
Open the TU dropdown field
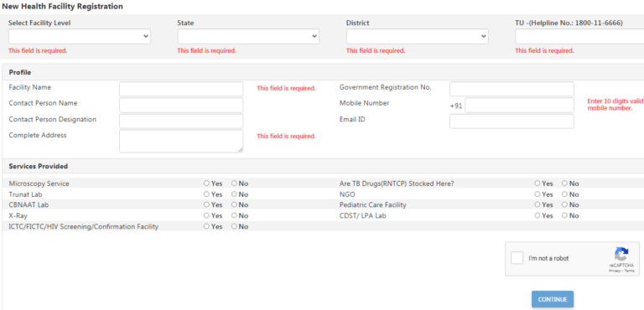[579, 37]
